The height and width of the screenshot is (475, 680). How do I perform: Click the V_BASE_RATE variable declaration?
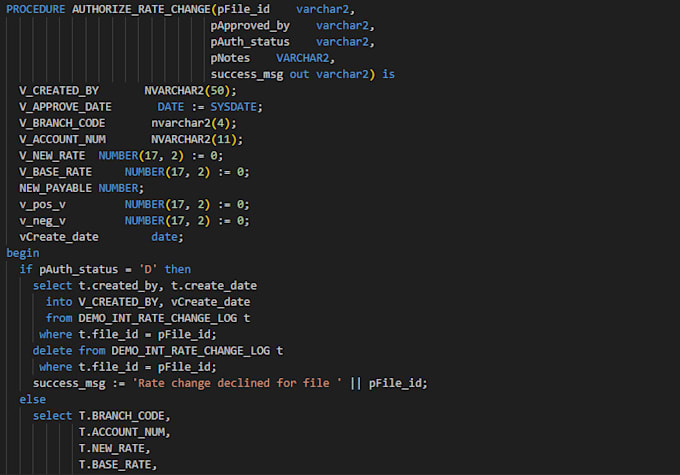click(x=134, y=172)
